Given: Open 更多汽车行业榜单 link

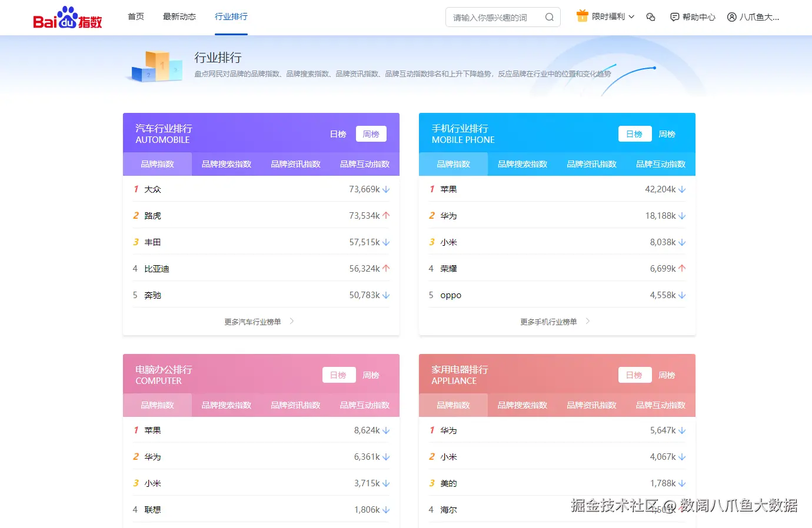Looking at the screenshot, I should (x=253, y=322).
